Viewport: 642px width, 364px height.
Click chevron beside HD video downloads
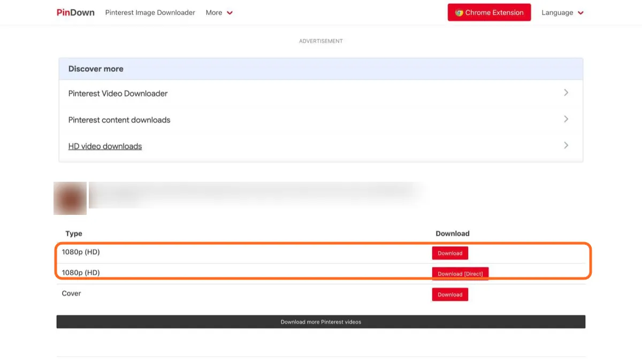click(566, 145)
